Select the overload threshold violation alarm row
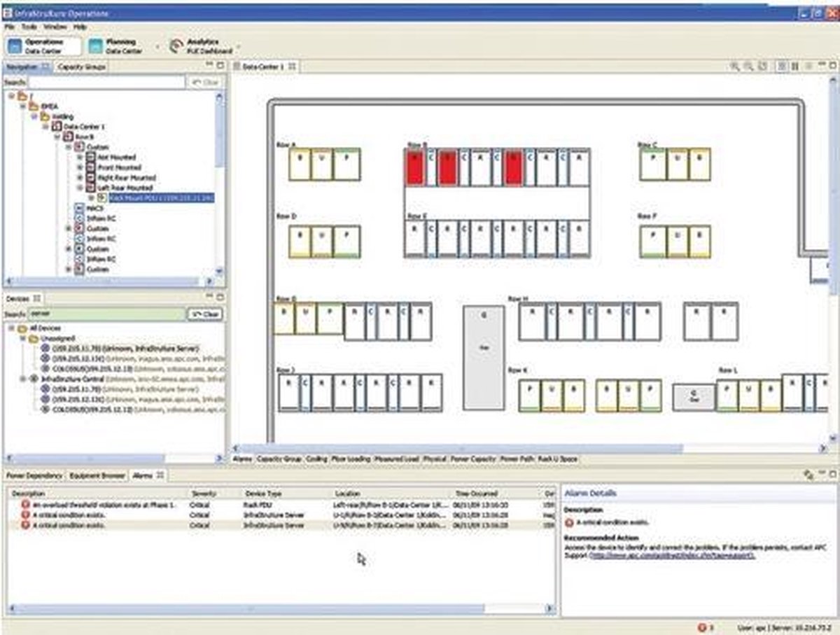This screenshot has height=635, width=840. coord(283,505)
